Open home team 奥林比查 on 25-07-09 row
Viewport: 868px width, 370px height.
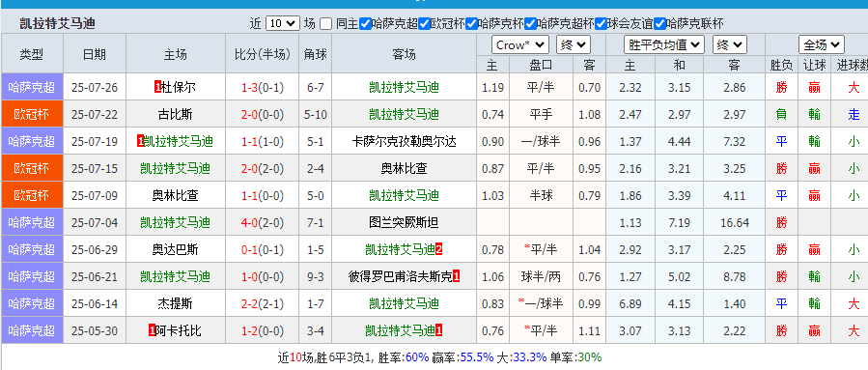[176, 195]
